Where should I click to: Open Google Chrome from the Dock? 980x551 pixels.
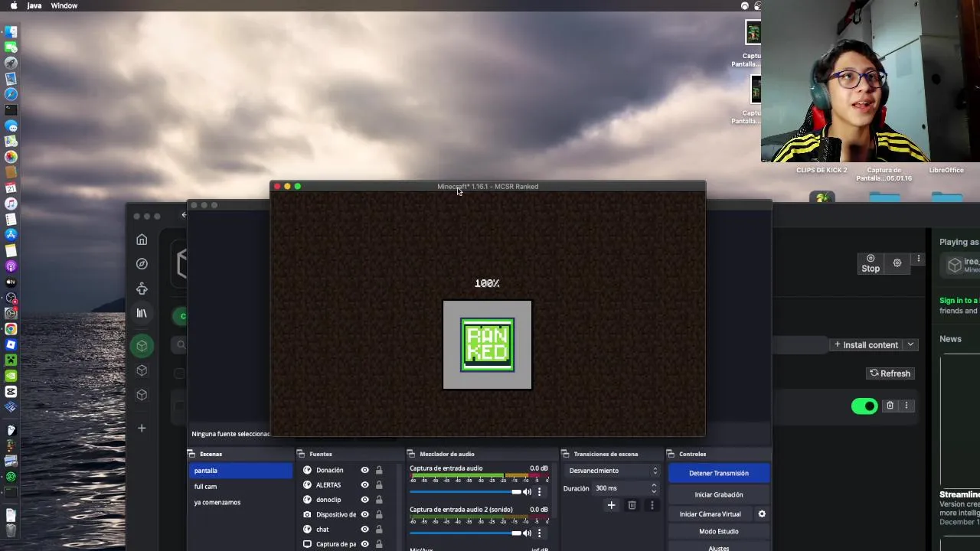(x=11, y=329)
